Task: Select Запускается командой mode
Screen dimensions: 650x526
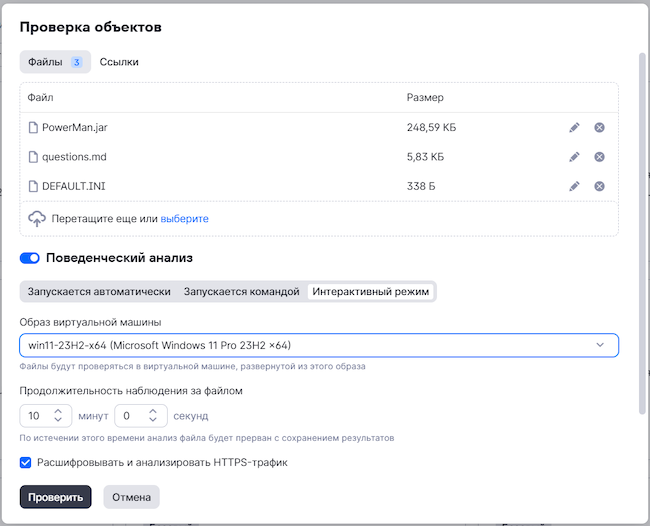Action: pyautogui.click(x=241, y=292)
